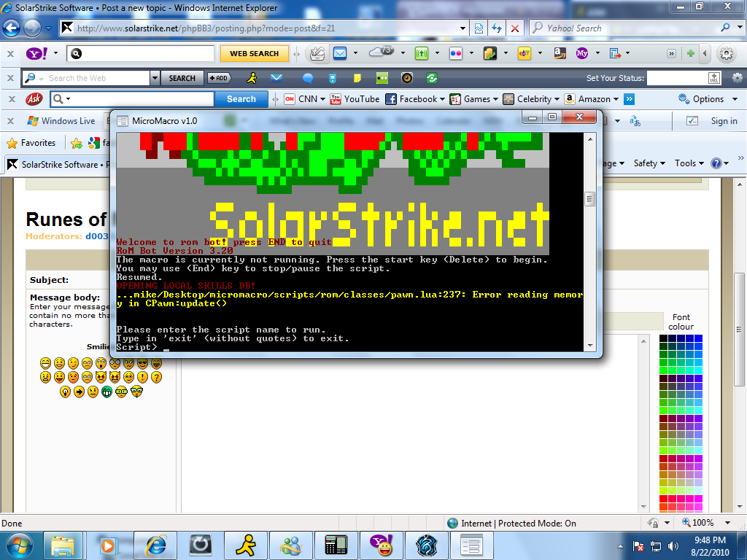The width and height of the screenshot is (747, 560).
Task: Insert the exclamation mark smiley
Action: [142, 377]
